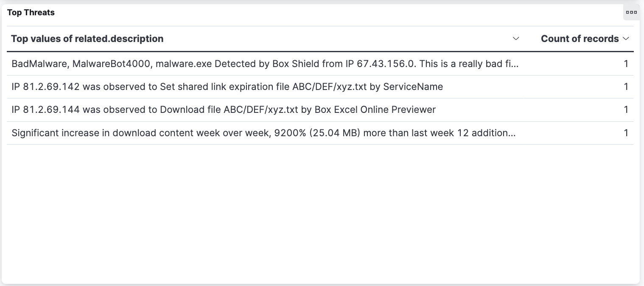Click the record count for IP 81.2.69.142 row
Viewport: 644px width, 286px height.
click(626, 87)
